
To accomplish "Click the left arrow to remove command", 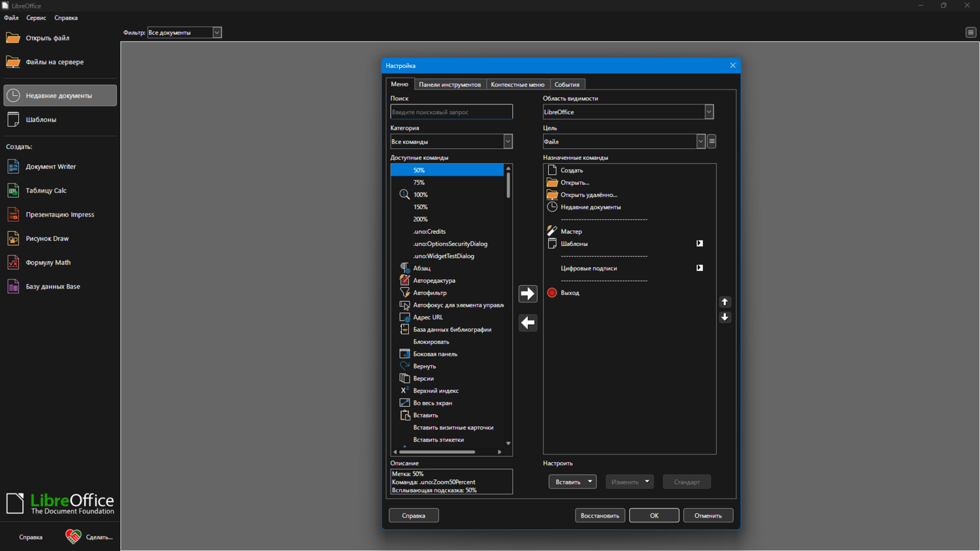I will click(527, 323).
